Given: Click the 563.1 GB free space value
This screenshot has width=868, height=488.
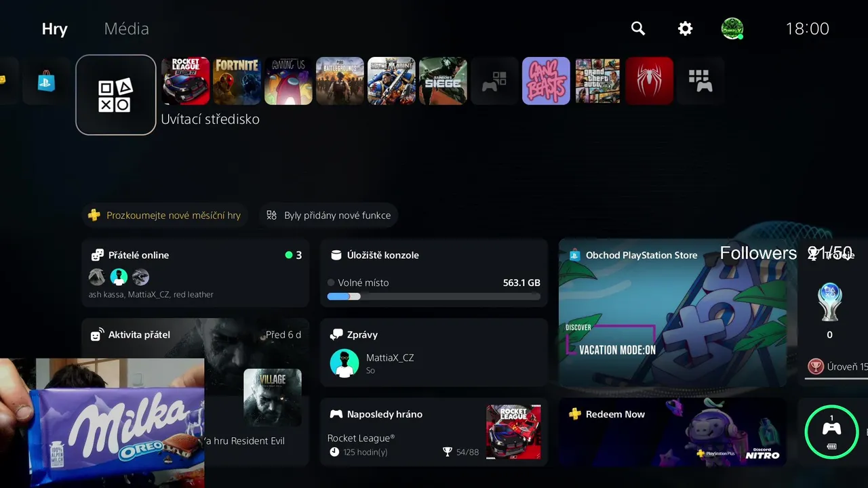Looking at the screenshot, I should [x=521, y=283].
